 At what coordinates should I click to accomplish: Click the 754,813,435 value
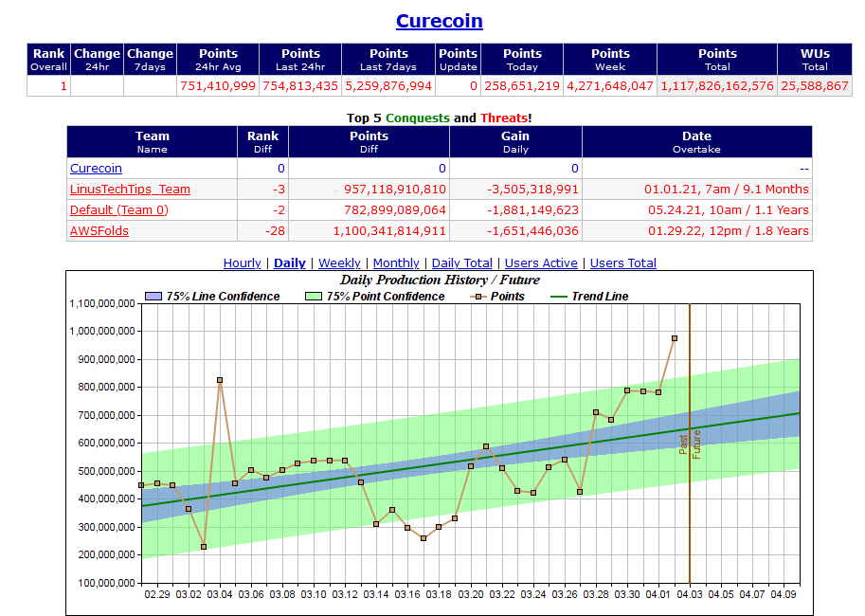click(300, 86)
